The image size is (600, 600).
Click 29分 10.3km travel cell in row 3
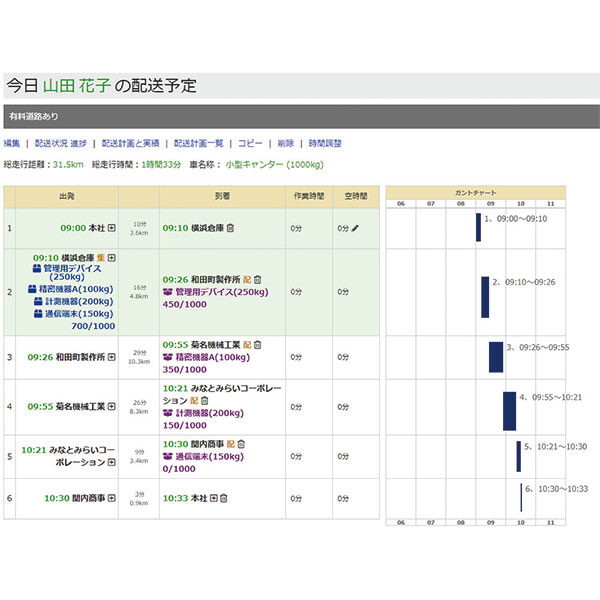(x=139, y=357)
